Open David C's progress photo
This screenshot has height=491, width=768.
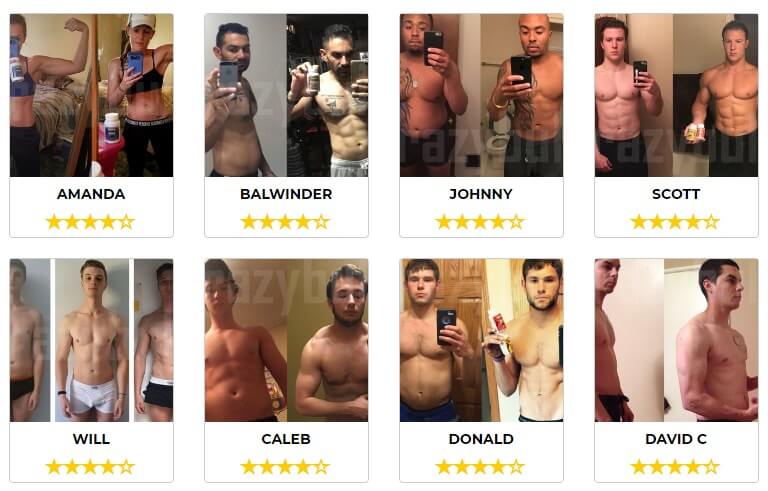(x=676, y=340)
